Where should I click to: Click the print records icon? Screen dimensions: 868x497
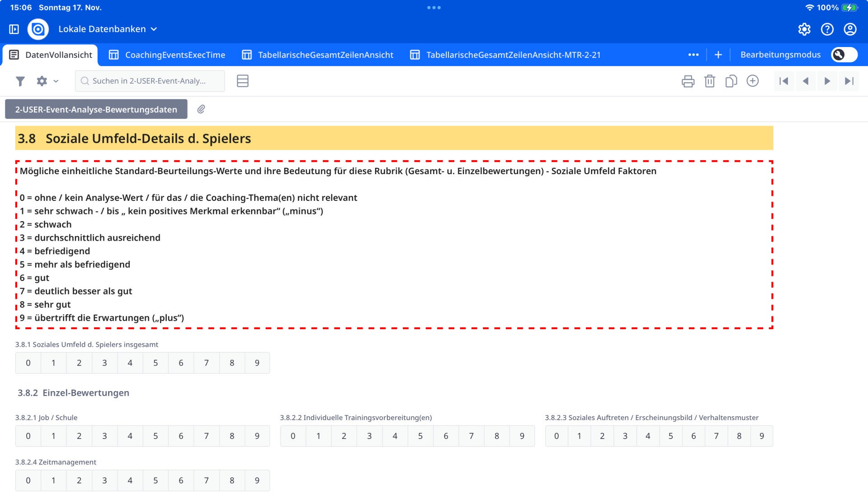(688, 81)
